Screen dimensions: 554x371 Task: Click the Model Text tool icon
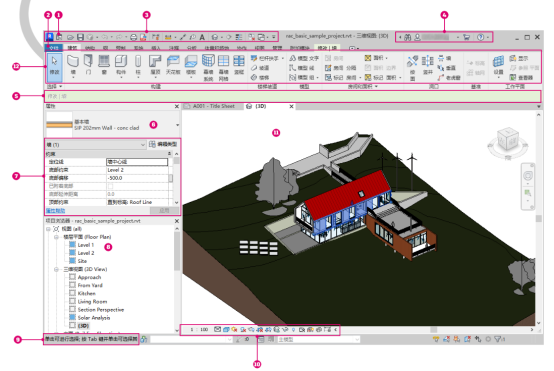tap(293, 58)
